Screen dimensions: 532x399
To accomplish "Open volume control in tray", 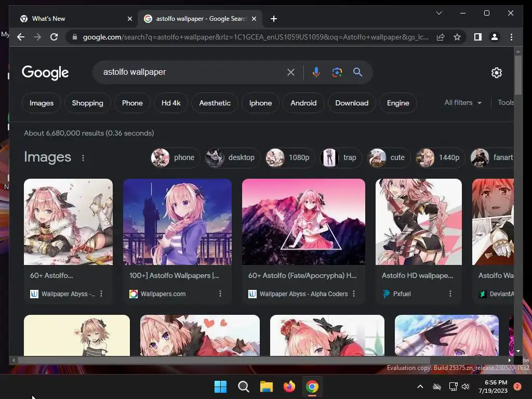I will click(465, 387).
